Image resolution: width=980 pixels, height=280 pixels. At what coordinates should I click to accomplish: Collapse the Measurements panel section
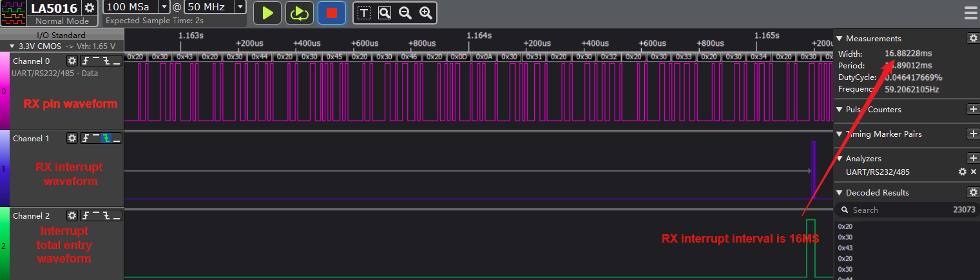(840, 39)
